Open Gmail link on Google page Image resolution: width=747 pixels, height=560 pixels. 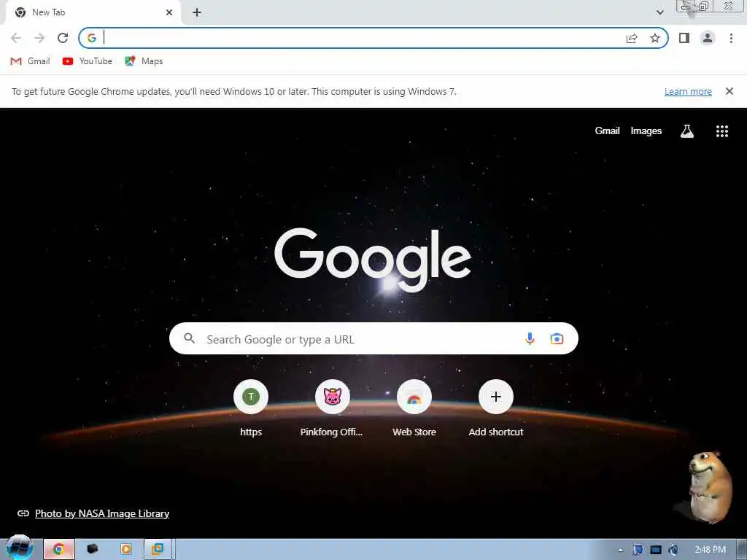click(x=607, y=131)
